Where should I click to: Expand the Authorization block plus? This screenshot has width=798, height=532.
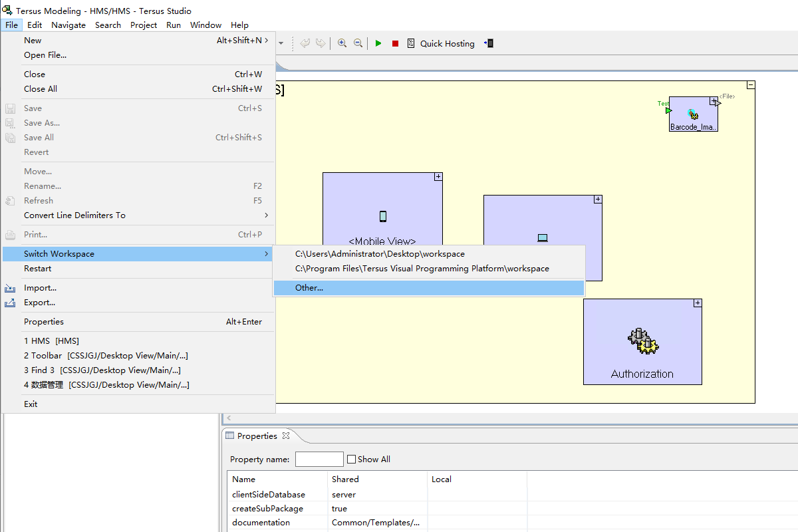point(698,303)
